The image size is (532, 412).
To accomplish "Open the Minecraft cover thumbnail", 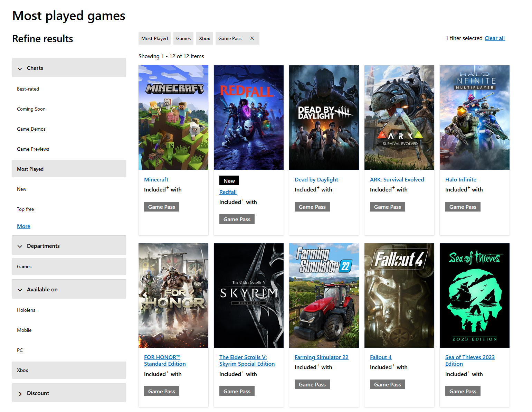I will [173, 118].
